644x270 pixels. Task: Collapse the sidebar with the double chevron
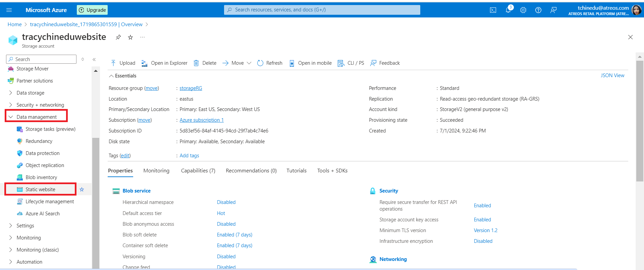pos(94,59)
